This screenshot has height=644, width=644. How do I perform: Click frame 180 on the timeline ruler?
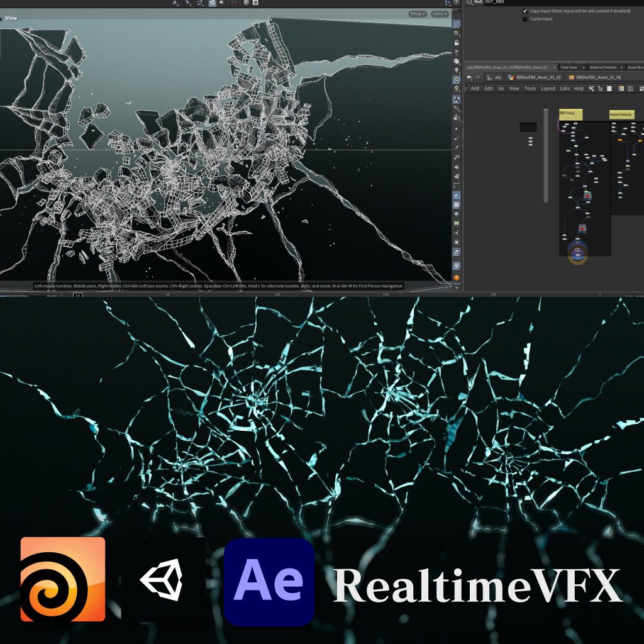[x=385, y=293]
